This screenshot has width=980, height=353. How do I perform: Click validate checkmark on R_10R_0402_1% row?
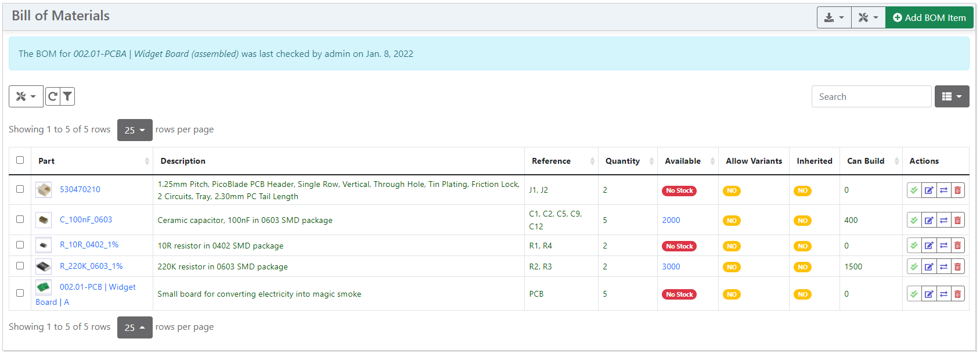(914, 246)
